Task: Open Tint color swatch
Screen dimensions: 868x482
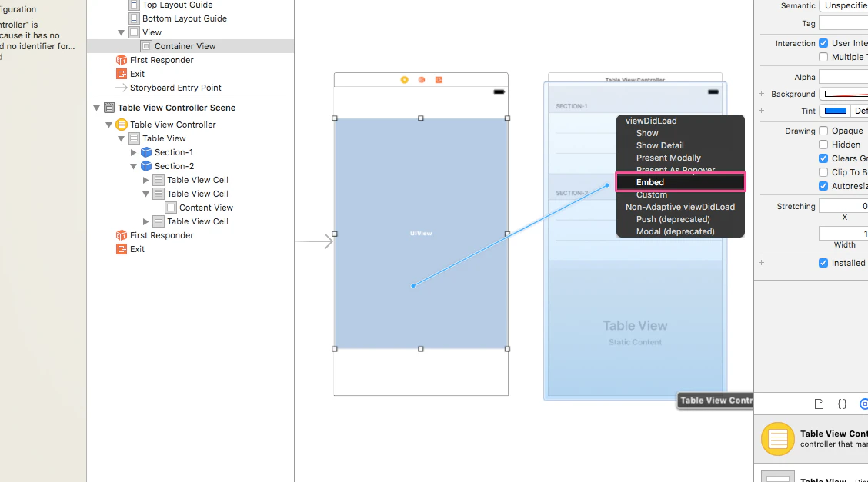Action: pyautogui.click(x=836, y=111)
